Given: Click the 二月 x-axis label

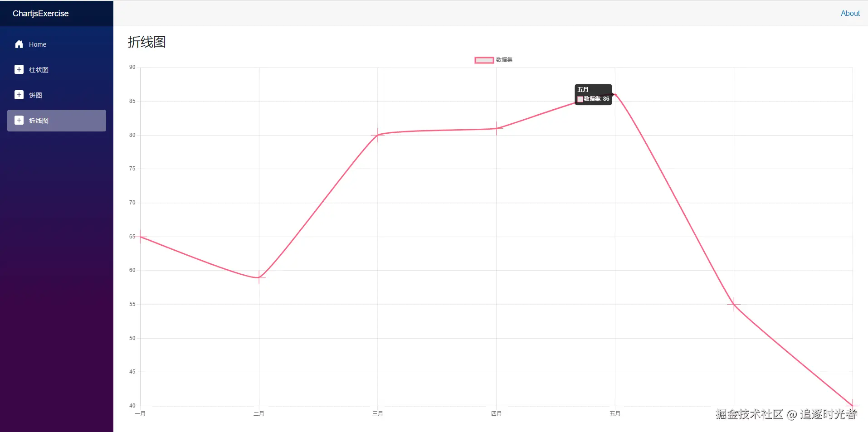Looking at the screenshot, I should click(x=259, y=413).
